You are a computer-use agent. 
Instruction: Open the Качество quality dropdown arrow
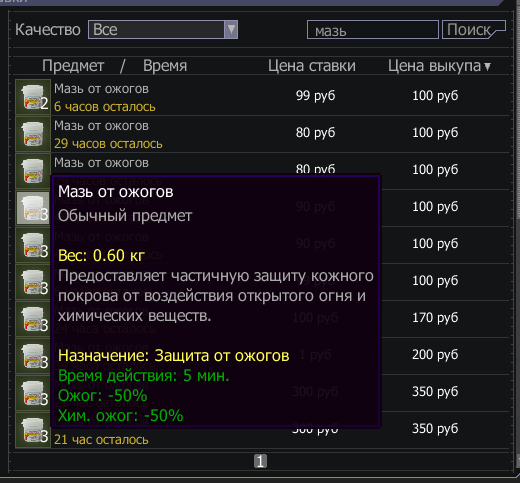click(231, 30)
